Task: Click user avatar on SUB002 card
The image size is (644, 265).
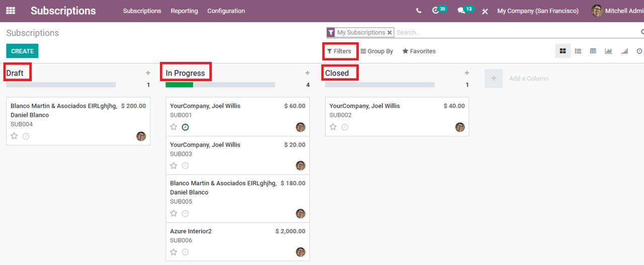Action: click(460, 127)
